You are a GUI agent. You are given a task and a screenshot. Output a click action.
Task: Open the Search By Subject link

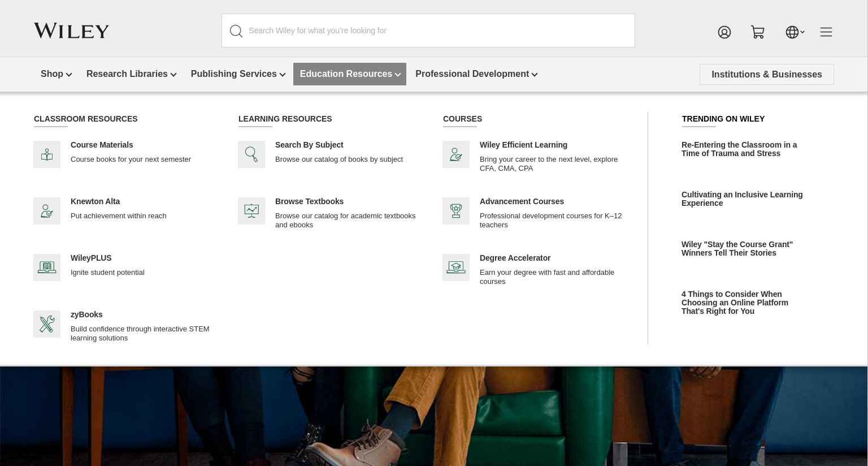click(x=309, y=145)
